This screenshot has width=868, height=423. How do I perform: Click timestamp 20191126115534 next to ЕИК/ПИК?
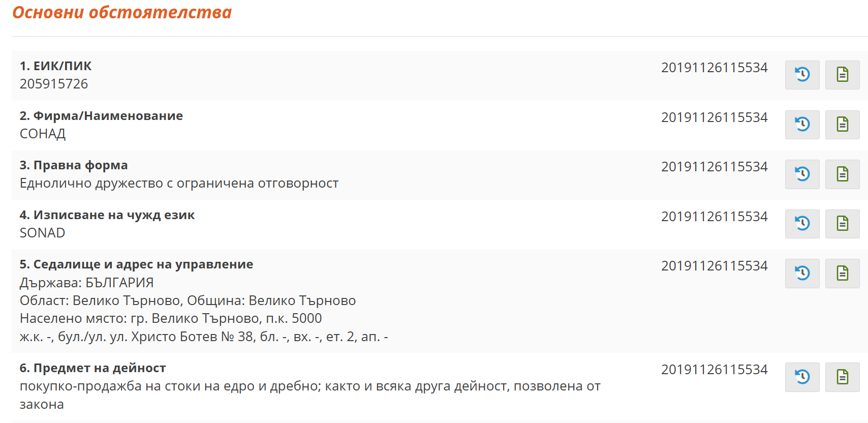(x=715, y=67)
